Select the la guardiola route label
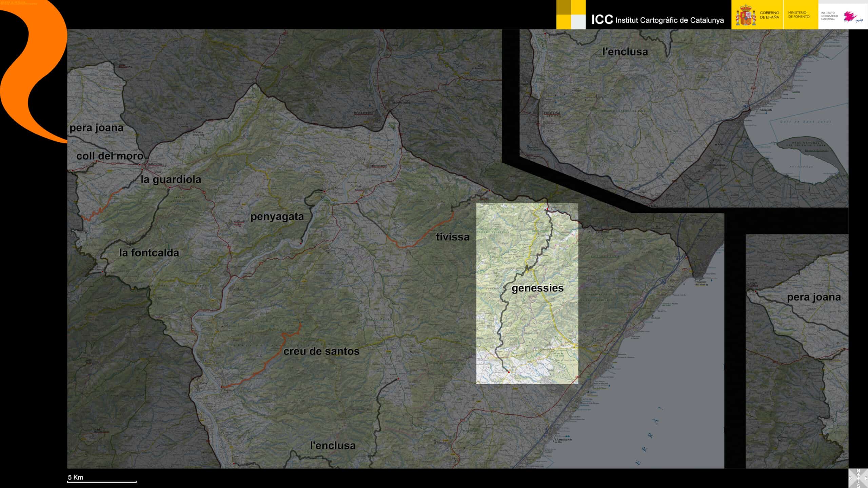Screen dimensions: 868x488 pyautogui.click(x=171, y=179)
